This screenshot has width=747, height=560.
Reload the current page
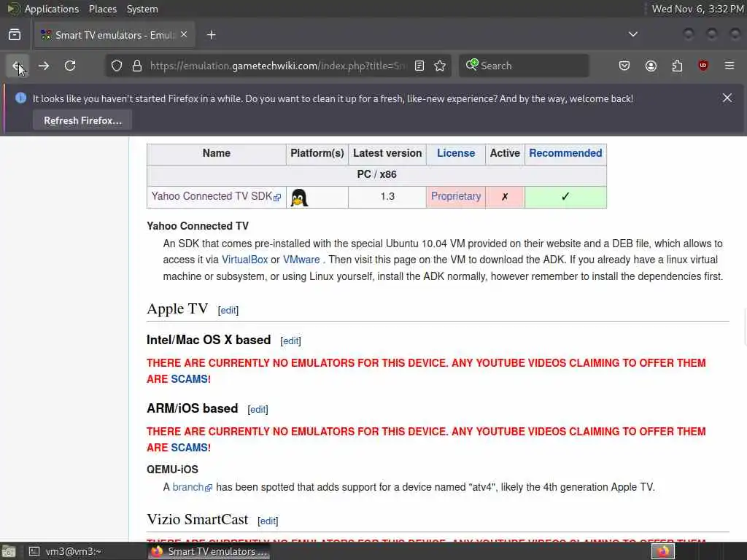click(x=70, y=66)
